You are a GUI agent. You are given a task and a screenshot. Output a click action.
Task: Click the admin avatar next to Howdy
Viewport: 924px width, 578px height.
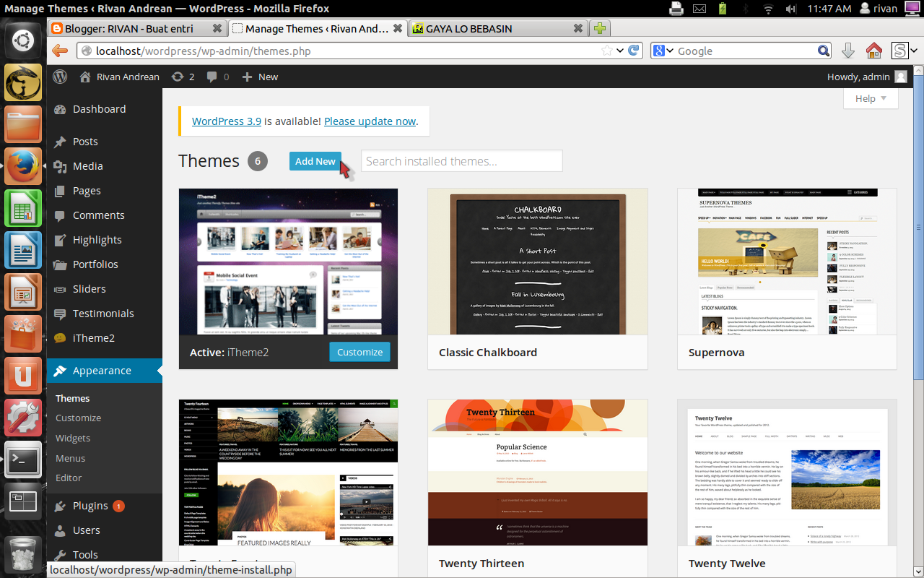pos(901,77)
